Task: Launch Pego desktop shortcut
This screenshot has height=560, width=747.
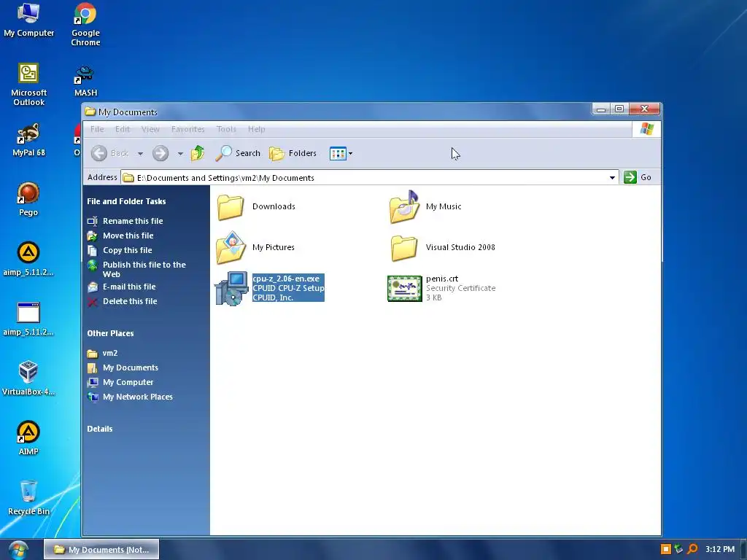Action: pyautogui.click(x=28, y=199)
